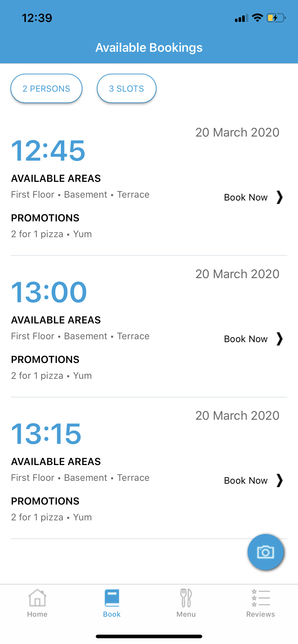Click Book Now for the 13:15 slot

pyautogui.click(x=246, y=480)
